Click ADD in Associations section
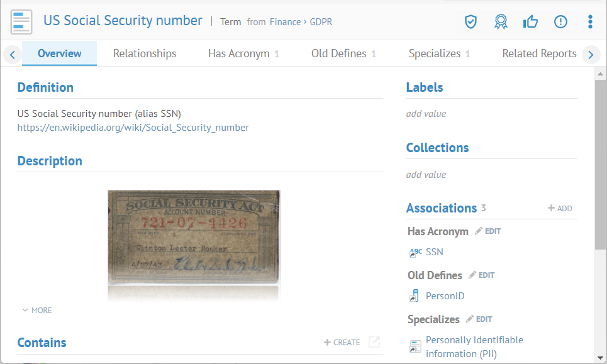 [x=560, y=208]
